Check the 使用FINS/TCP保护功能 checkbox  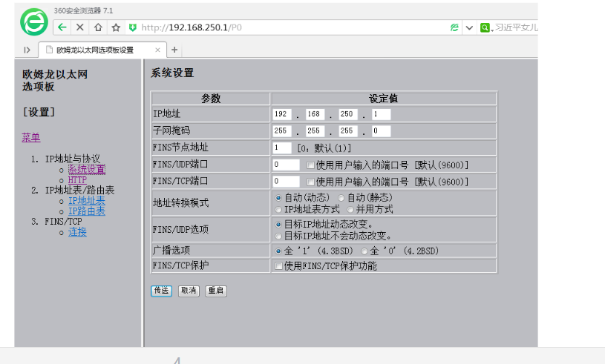[278, 265]
